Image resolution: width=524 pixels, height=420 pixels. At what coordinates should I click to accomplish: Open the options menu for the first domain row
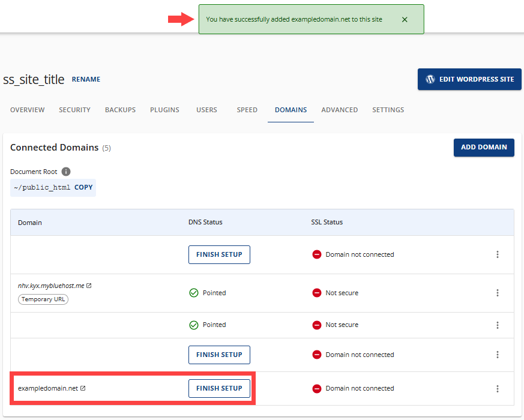(x=498, y=254)
